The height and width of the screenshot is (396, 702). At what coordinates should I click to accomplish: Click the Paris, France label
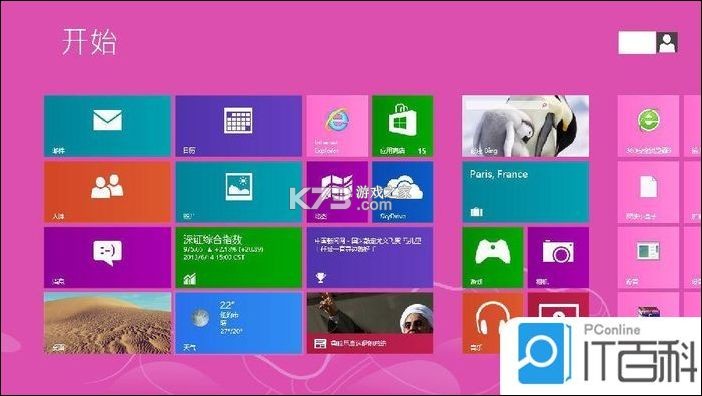click(499, 174)
